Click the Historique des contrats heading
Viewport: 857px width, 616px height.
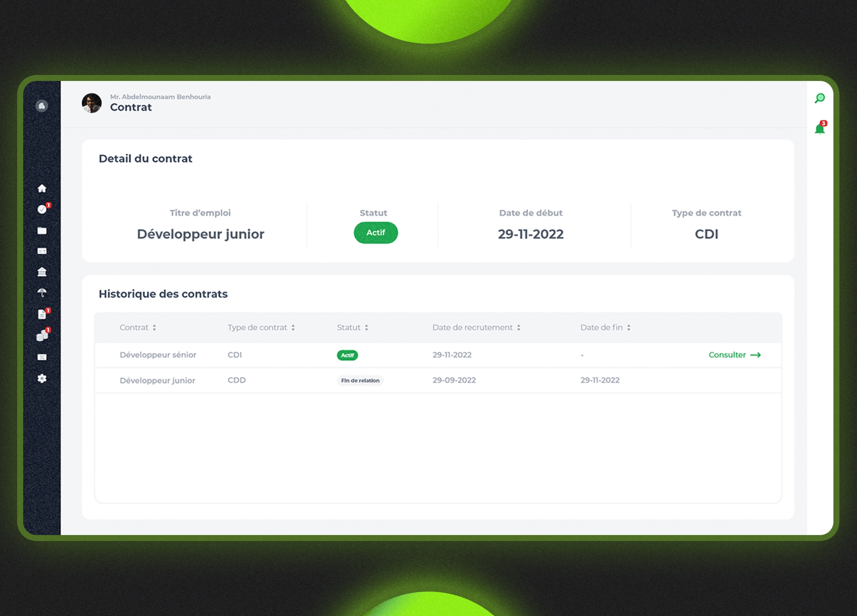pos(163,294)
